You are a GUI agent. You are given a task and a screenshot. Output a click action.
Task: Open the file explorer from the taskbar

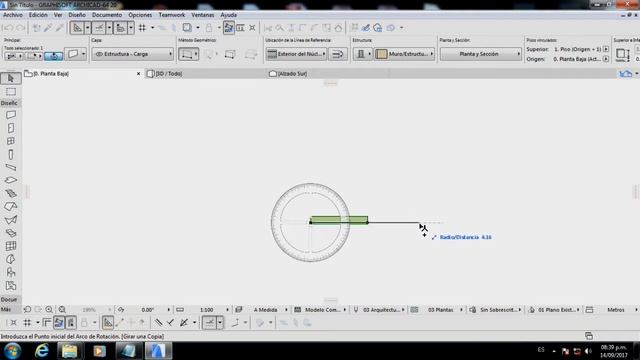(x=69, y=351)
